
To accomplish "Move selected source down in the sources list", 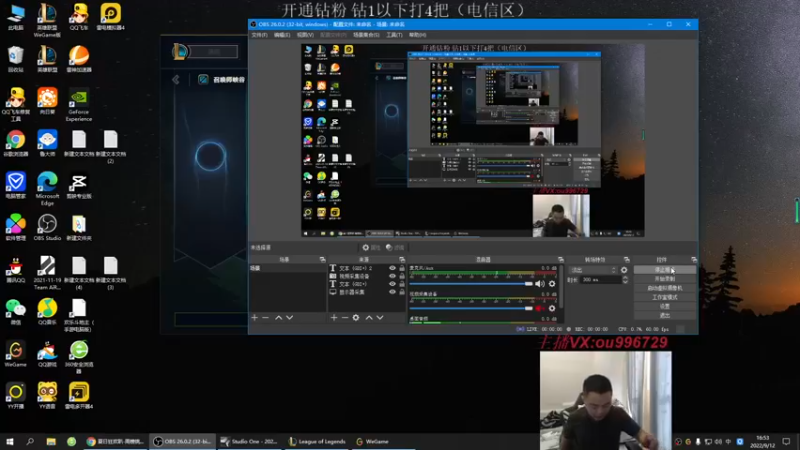I will tap(380, 317).
